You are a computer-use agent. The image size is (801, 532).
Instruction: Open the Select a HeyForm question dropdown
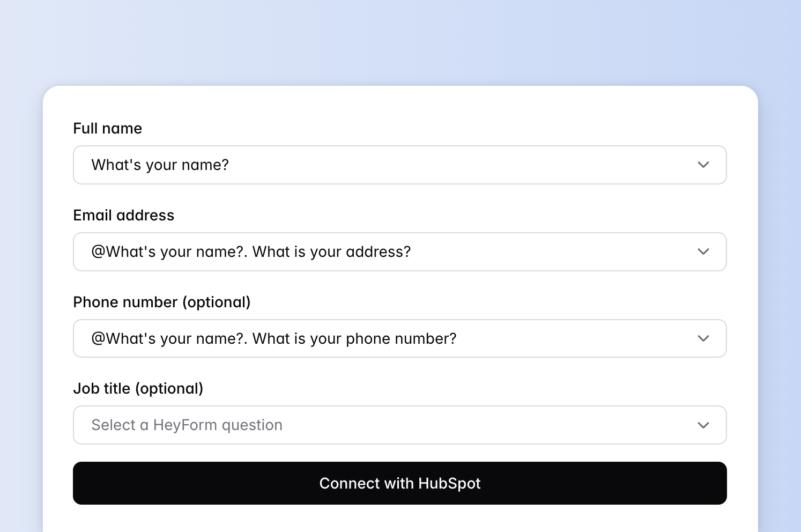399,425
